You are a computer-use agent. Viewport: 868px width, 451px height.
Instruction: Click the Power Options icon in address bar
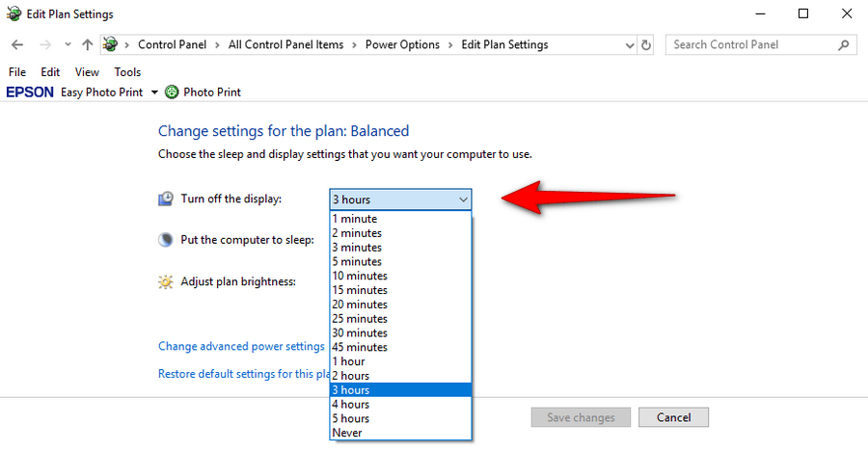pos(111,44)
